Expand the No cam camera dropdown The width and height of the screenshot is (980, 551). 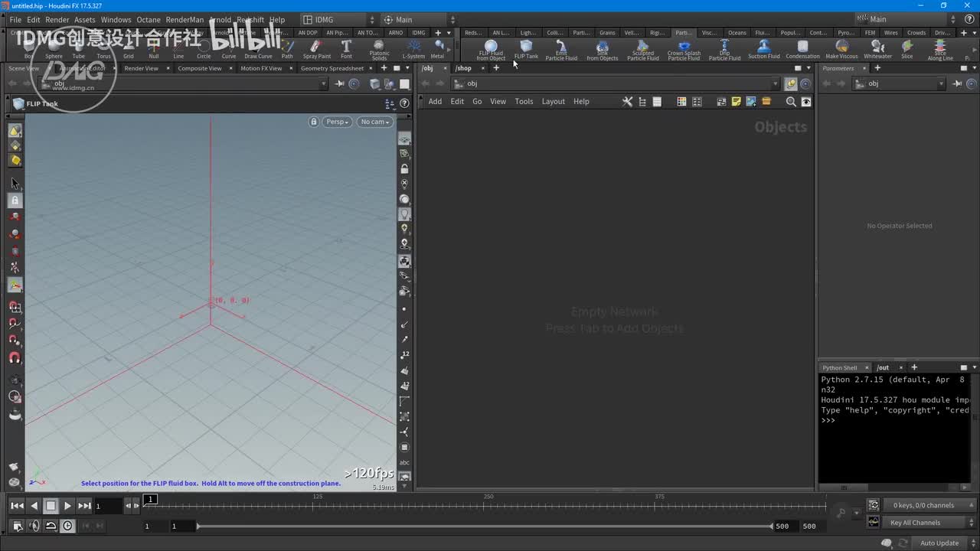click(x=374, y=122)
